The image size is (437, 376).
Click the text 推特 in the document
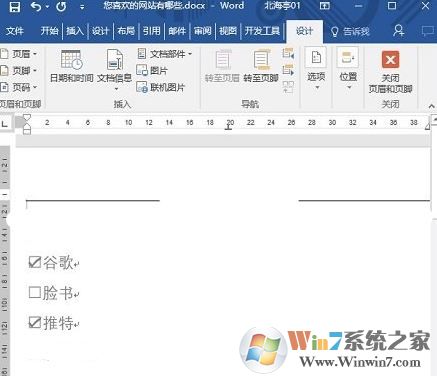[58, 323]
